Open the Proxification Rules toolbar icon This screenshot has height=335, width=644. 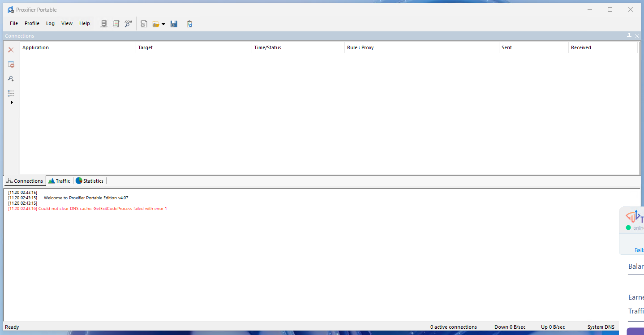pyautogui.click(x=116, y=24)
